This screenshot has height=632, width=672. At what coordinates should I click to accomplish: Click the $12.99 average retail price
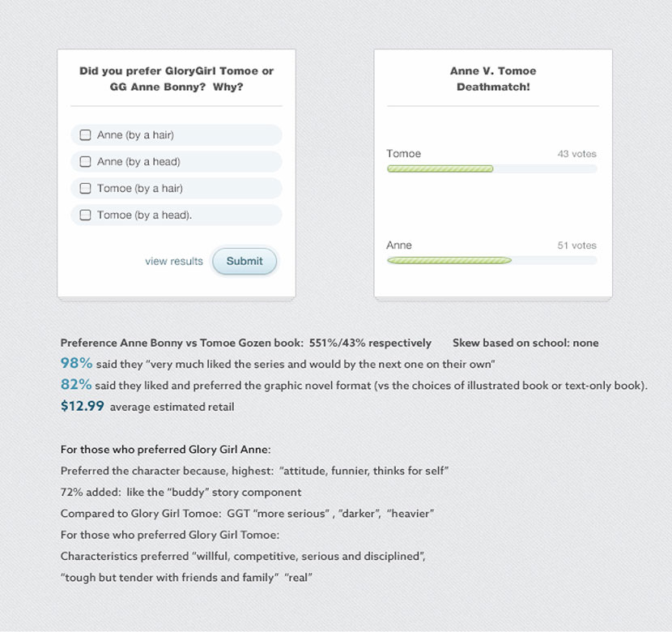tap(83, 406)
